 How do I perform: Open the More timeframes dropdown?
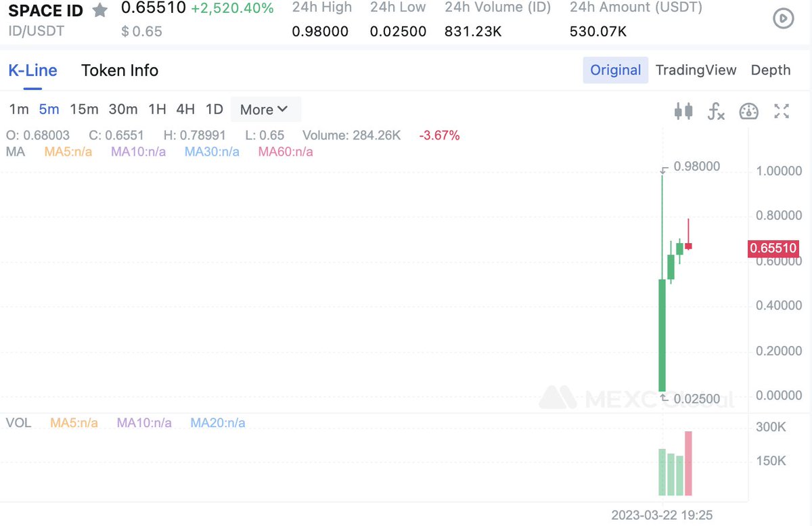(x=265, y=109)
